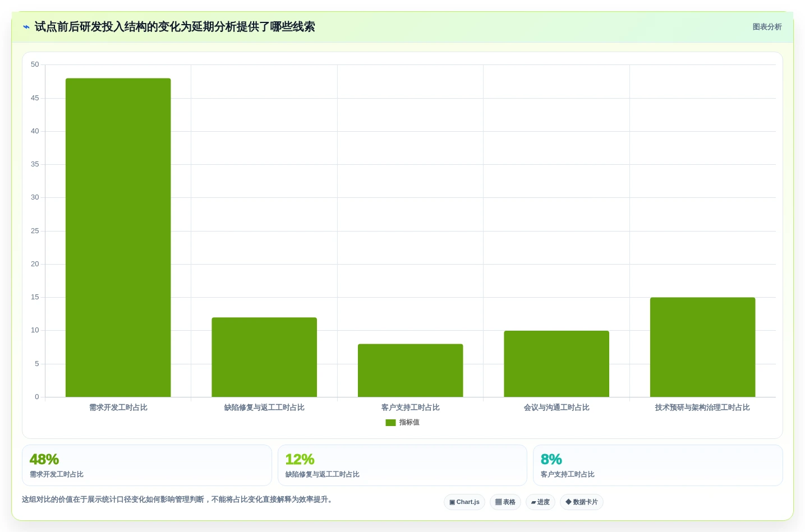This screenshot has width=805, height=532.
Task: Click the chart title about 试点前后研发投入结构
Action: coord(174,27)
